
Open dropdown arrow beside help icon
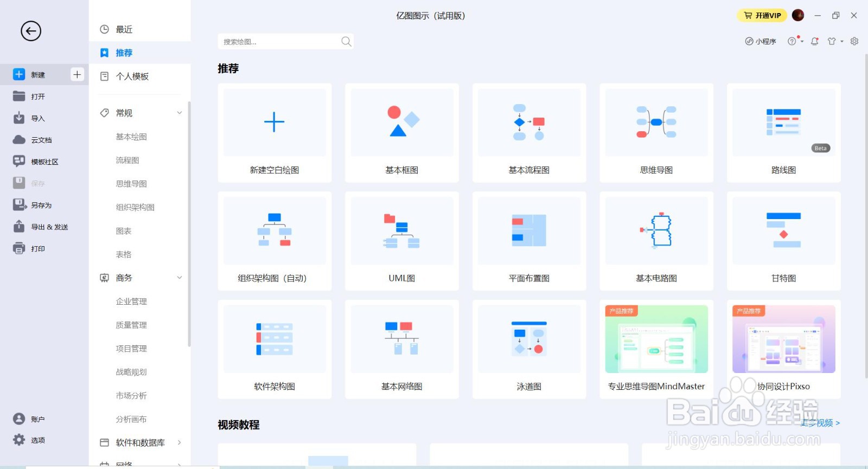coord(802,41)
